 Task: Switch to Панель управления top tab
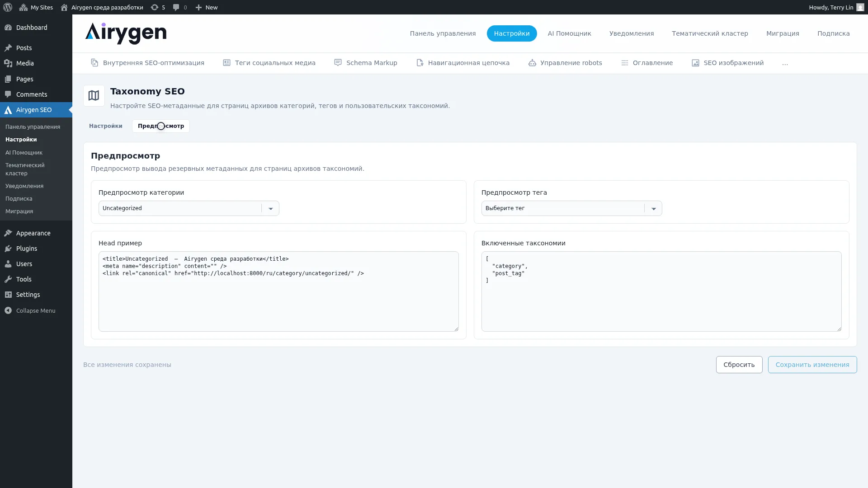tap(443, 33)
